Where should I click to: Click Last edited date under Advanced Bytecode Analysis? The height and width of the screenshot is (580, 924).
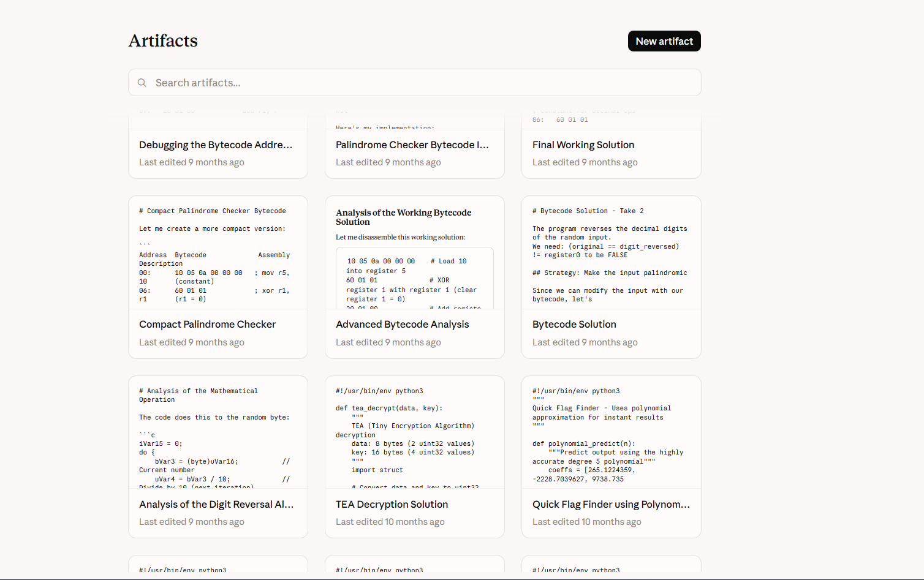388,342
